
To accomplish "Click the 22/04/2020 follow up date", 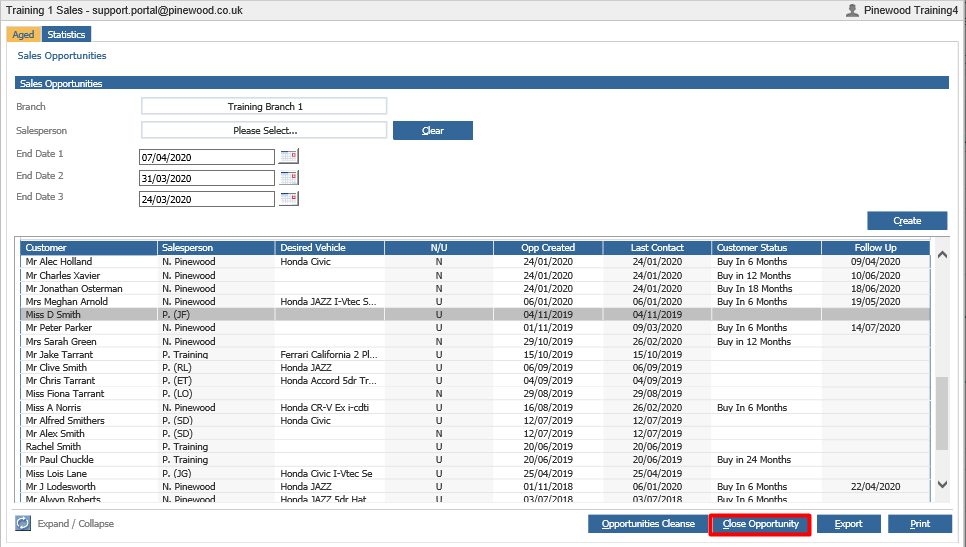I will coord(875,487).
